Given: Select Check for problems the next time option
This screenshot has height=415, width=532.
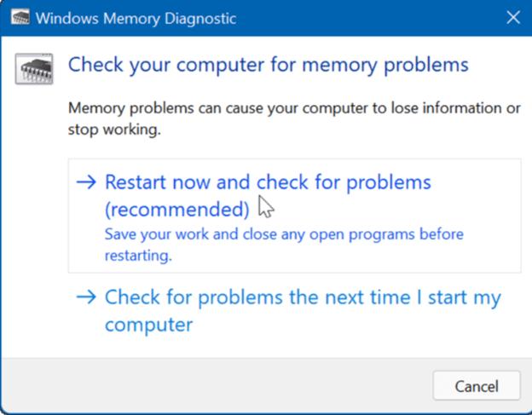Looking at the screenshot, I should tap(302, 298).
